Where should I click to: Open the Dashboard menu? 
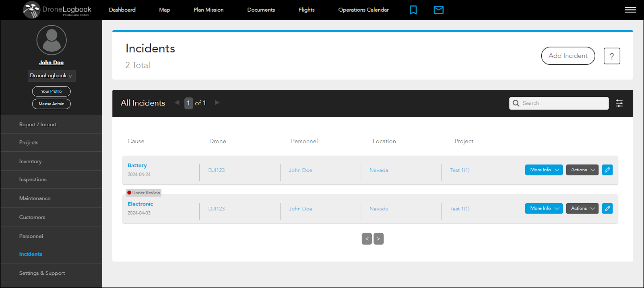122,10
